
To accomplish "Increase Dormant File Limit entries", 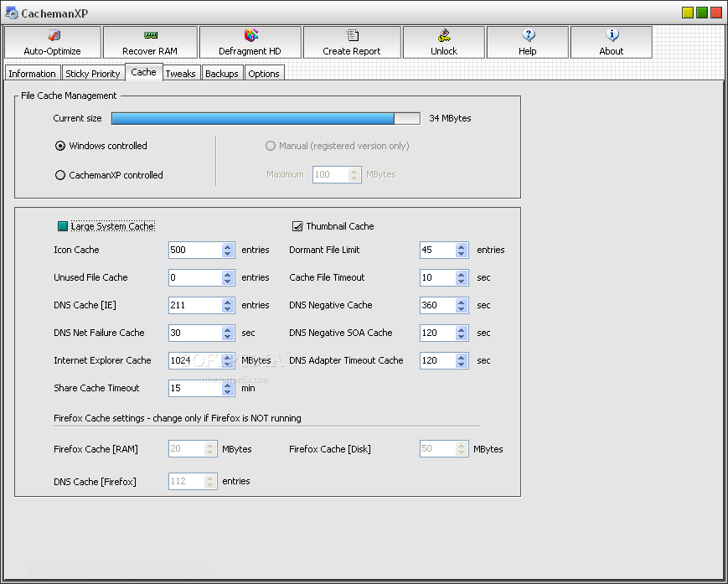I will pyautogui.click(x=461, y=246).
